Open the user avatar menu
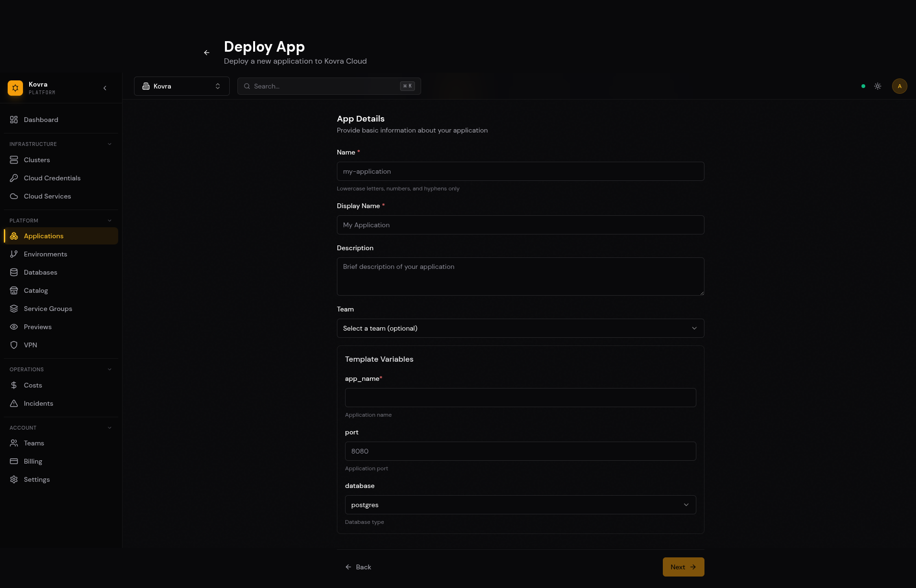 point(900,86)
